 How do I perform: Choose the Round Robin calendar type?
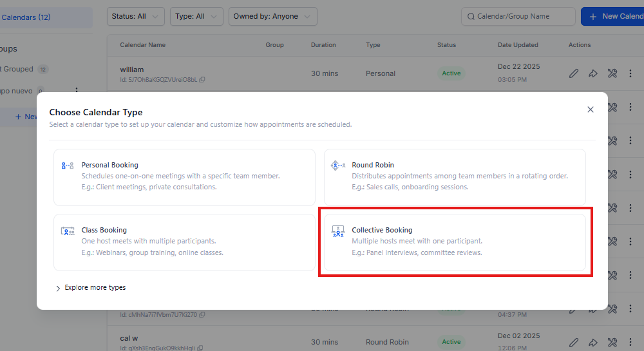(x=455, y=177)
